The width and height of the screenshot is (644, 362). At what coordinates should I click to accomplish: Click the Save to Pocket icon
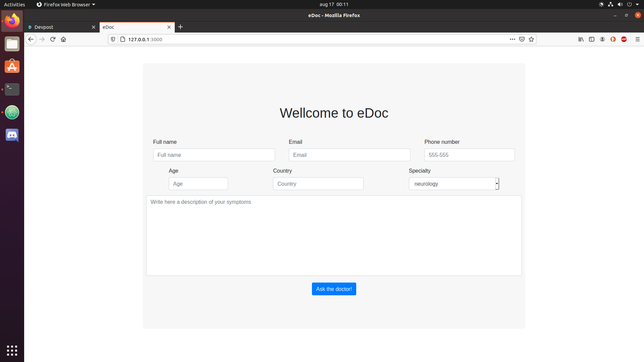point(522,39)
